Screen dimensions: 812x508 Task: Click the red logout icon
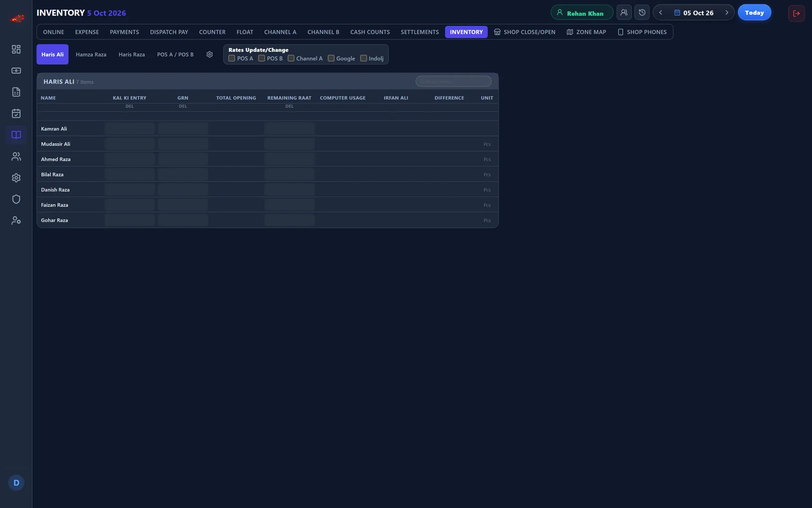pos(796,13)
